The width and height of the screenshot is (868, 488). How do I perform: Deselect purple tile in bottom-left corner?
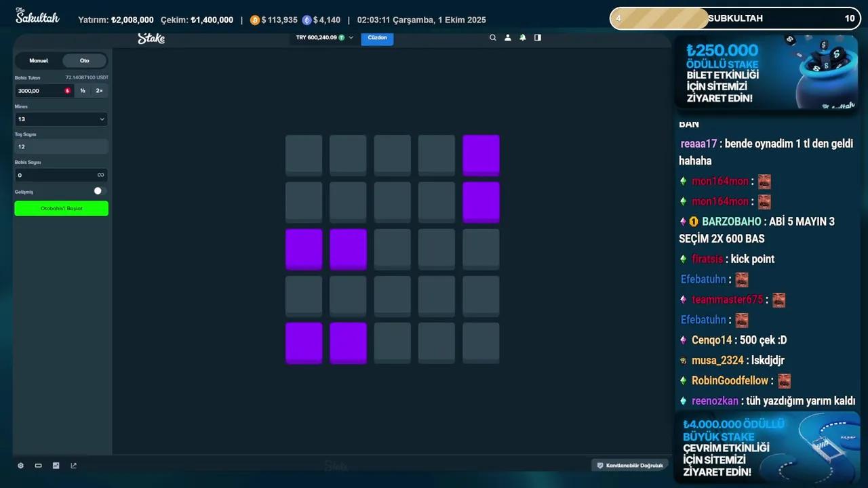(304, 342)
